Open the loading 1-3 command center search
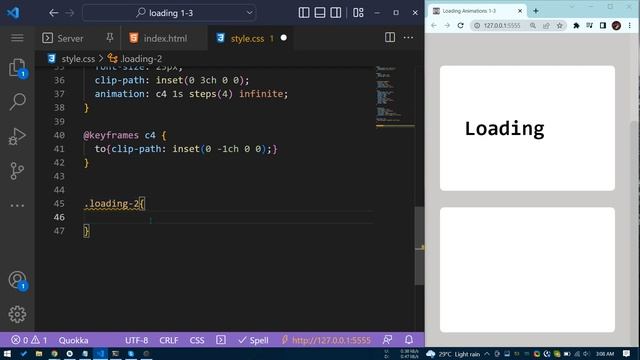The image size is (640, 360). (169, 13)
